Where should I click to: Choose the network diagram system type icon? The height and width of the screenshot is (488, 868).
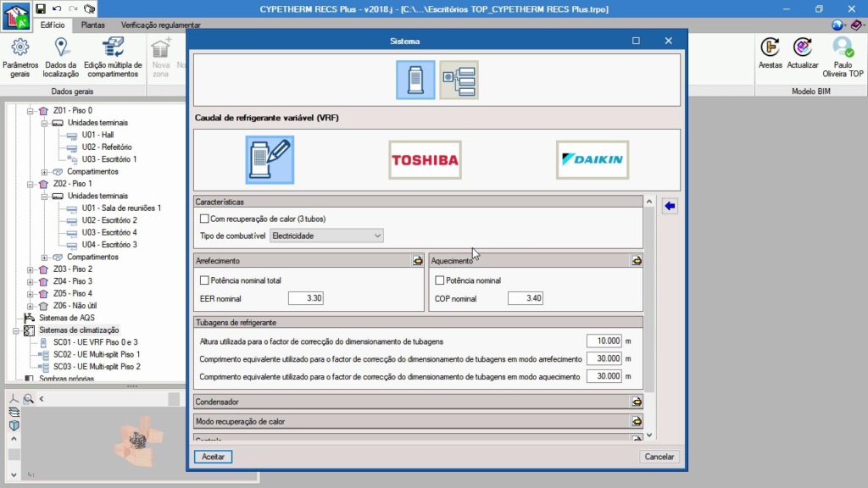(x=459, y=80)
